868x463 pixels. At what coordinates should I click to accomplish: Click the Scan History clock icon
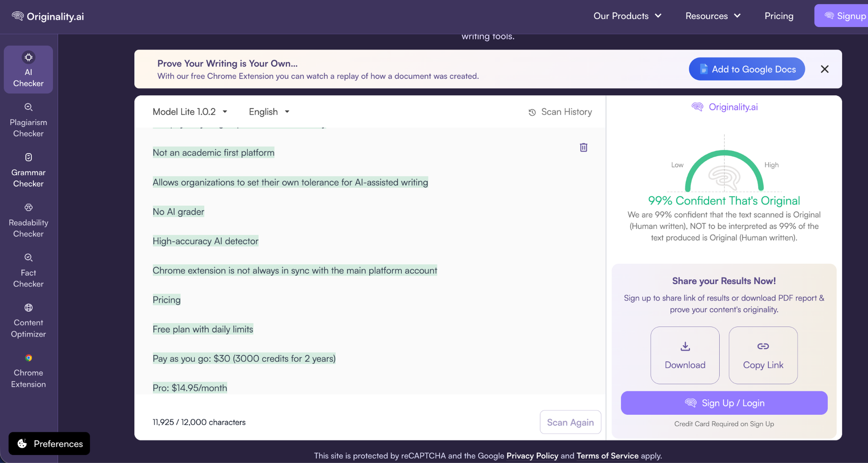tap(532, 112)
